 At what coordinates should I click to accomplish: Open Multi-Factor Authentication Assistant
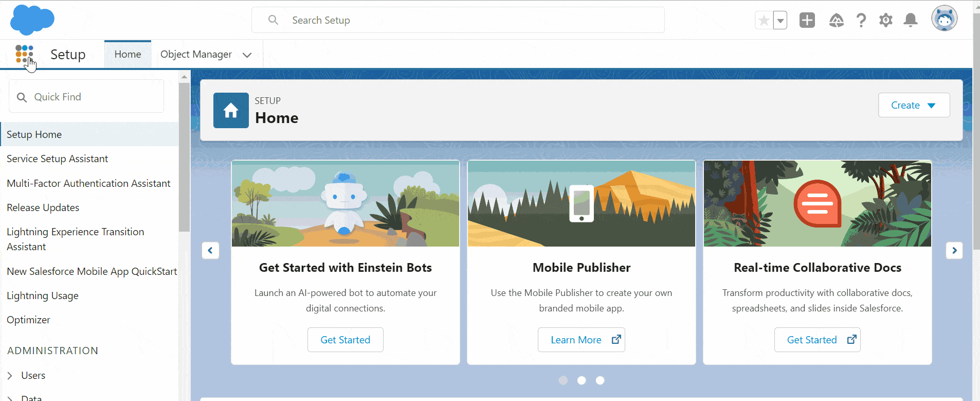click(x=88, y=183)
